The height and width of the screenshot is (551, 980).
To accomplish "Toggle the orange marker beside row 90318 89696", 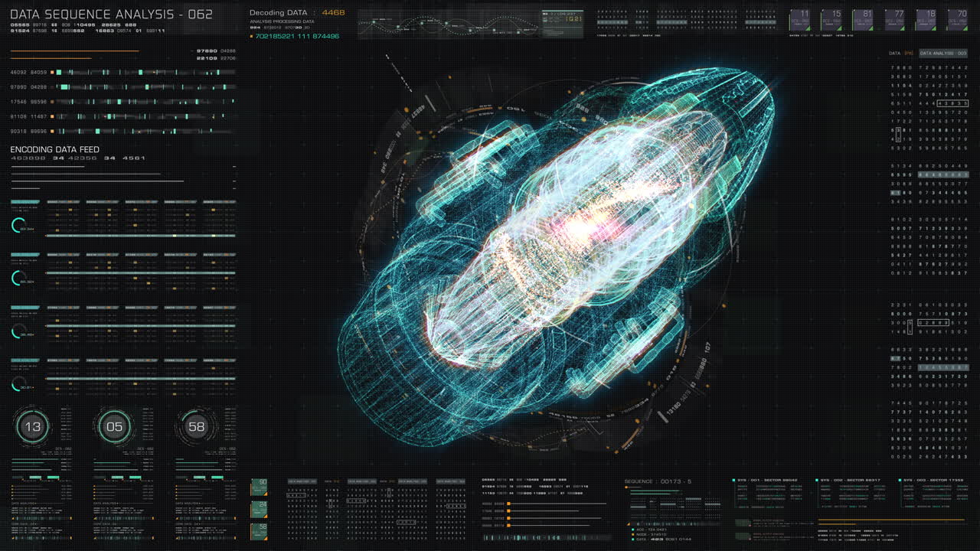I will coord(51,131).
